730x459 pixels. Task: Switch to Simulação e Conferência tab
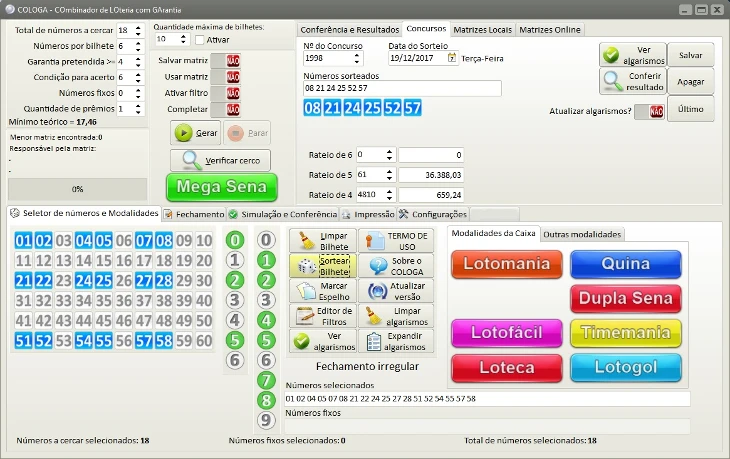283,214
